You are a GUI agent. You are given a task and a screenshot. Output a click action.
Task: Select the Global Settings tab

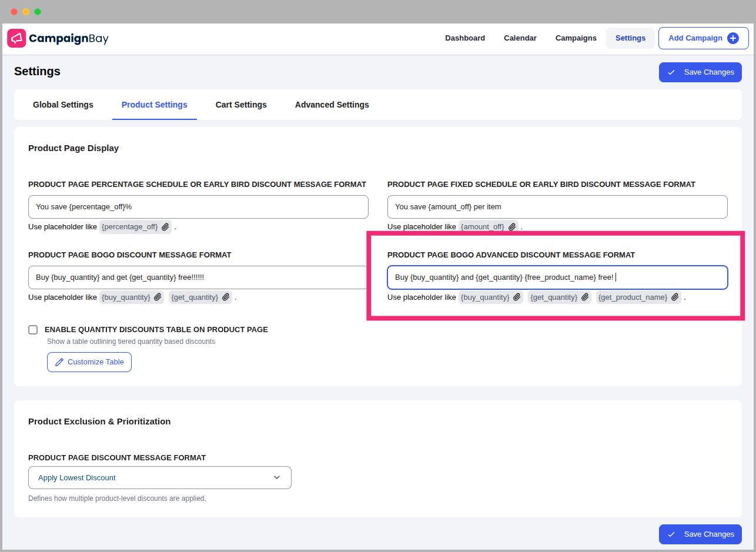63,105
